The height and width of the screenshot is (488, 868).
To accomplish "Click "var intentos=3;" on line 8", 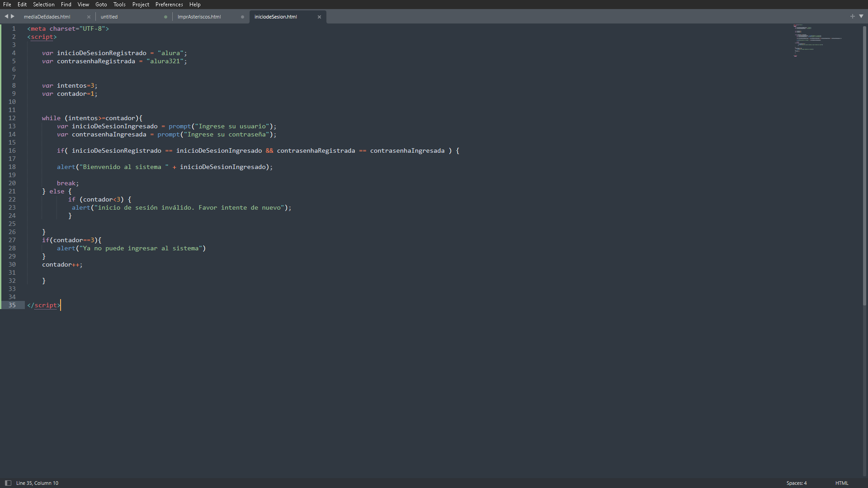I will [70, 85].
